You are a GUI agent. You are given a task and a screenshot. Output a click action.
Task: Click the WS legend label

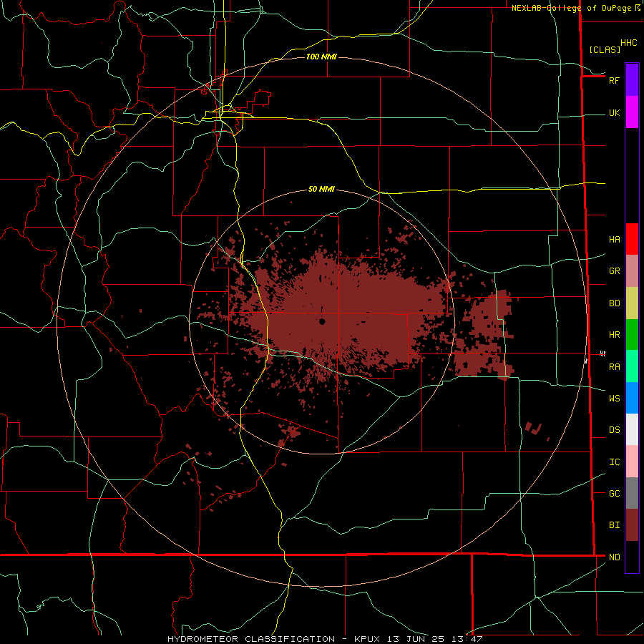tap(614, 399)
